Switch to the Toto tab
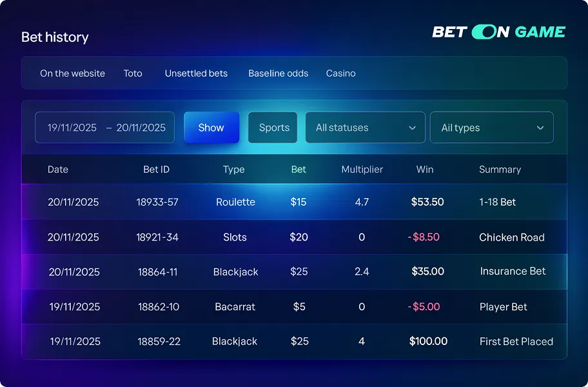The width and height of the screenshot is (588, 387). coord(133,74)
